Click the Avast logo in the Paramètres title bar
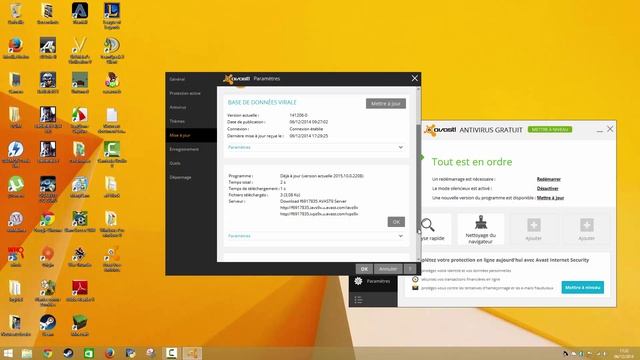This screenshot has height=360, width=640. coord(237,79)
